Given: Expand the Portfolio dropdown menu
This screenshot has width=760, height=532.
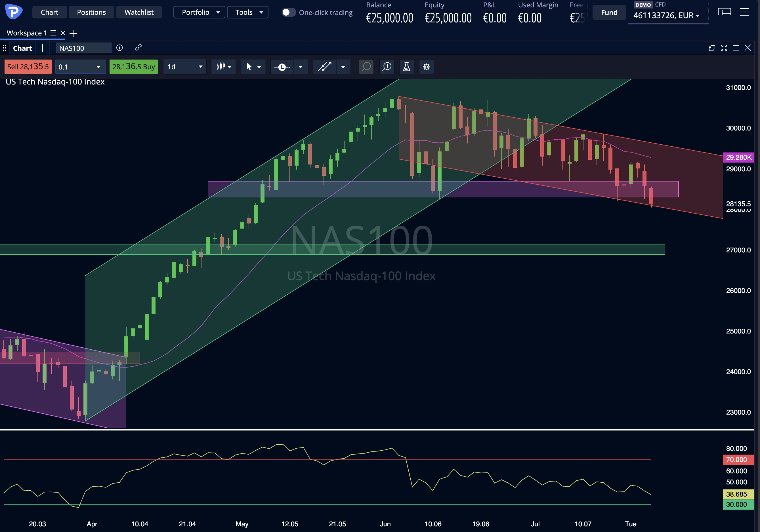Looking at the screenshot, I should 199,12.
